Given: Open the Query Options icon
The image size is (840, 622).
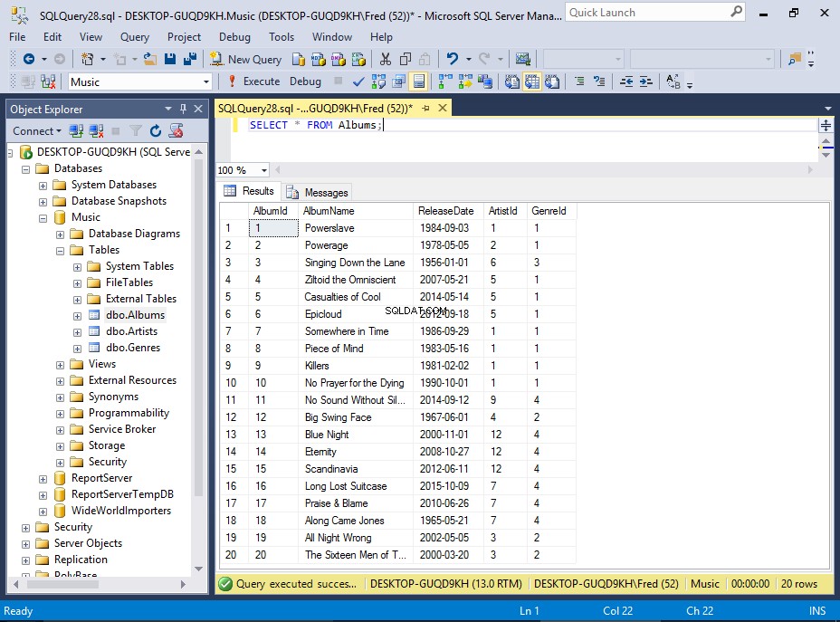Looking at the screenshot, I should (398, 82).
